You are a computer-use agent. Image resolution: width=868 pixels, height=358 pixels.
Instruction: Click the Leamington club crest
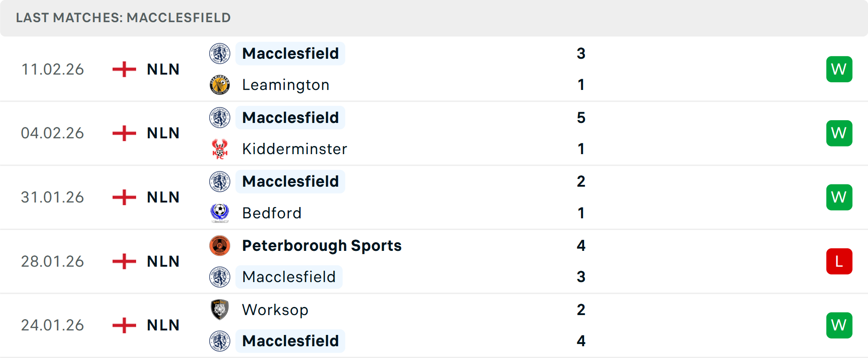click(x=220, y=85)
